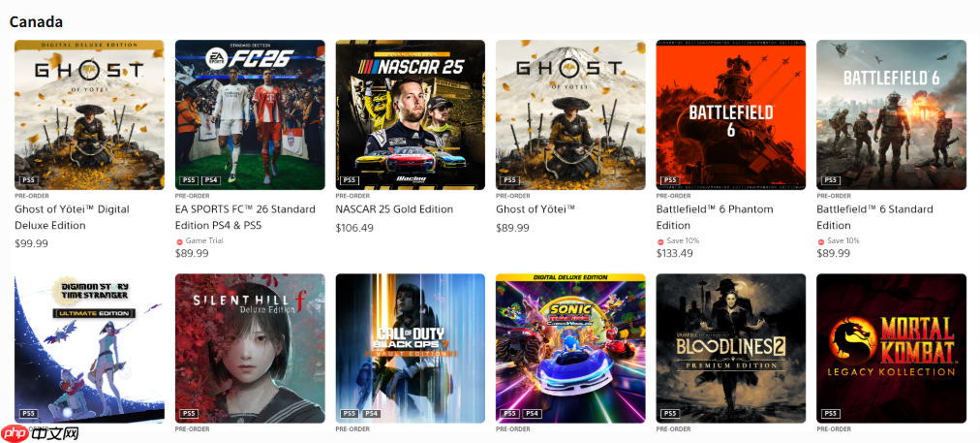
Task: Click the $89.99 price under EA SPORTS FC 26
Action: click(x=193, y=253)
